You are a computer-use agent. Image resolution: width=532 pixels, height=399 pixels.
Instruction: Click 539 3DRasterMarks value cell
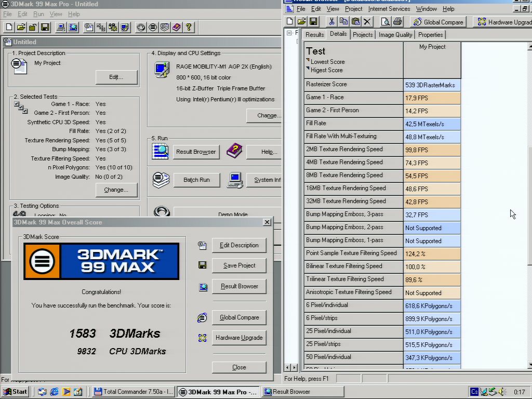pyautogui.click(x=432, y=85)
